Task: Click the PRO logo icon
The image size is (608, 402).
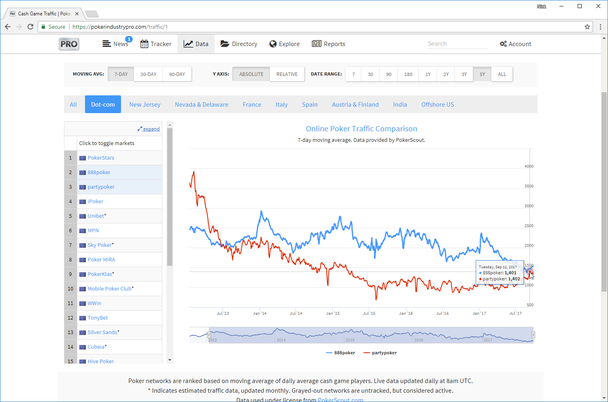Action: tap(69, 44)
